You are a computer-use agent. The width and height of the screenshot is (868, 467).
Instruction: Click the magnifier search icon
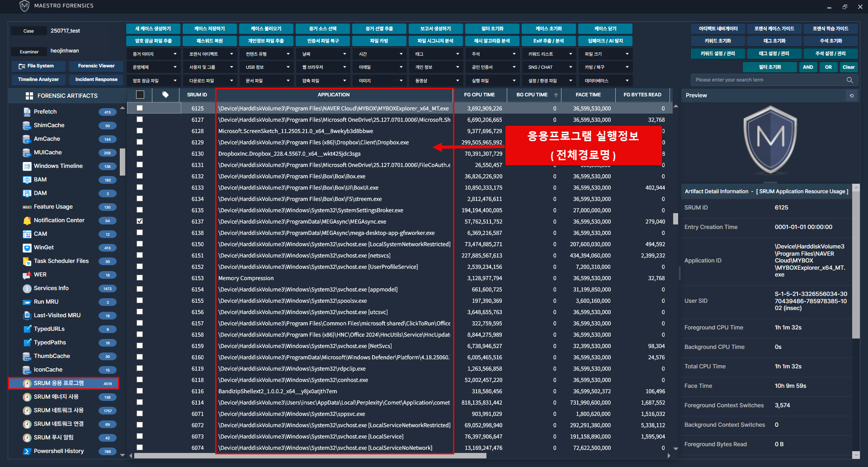pos(849,80)
